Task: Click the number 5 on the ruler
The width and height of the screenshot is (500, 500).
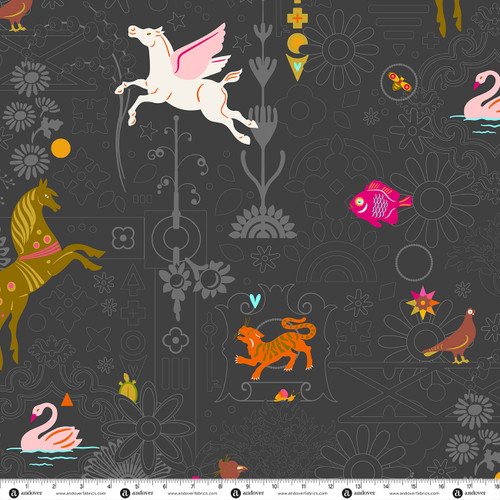Action: (x=137, y=487)
